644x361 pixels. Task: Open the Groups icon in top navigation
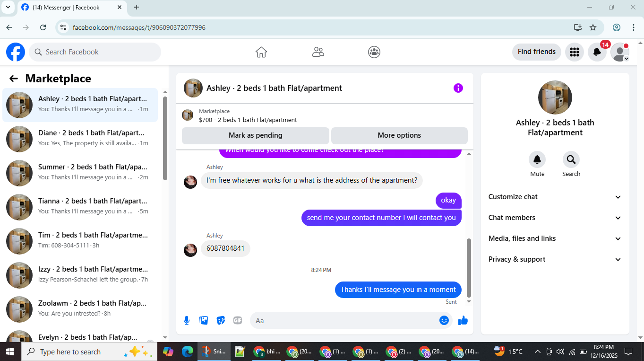click(x=374, y=52)
